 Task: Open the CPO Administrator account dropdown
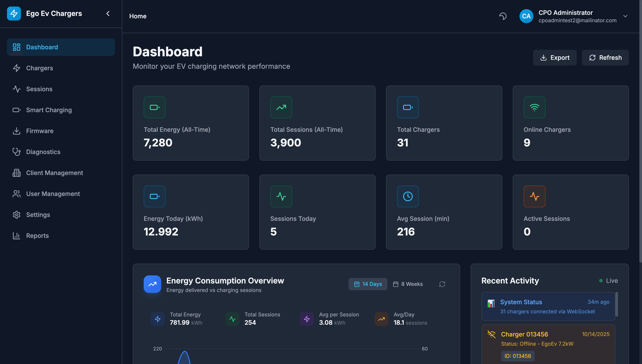pos(625,16)
